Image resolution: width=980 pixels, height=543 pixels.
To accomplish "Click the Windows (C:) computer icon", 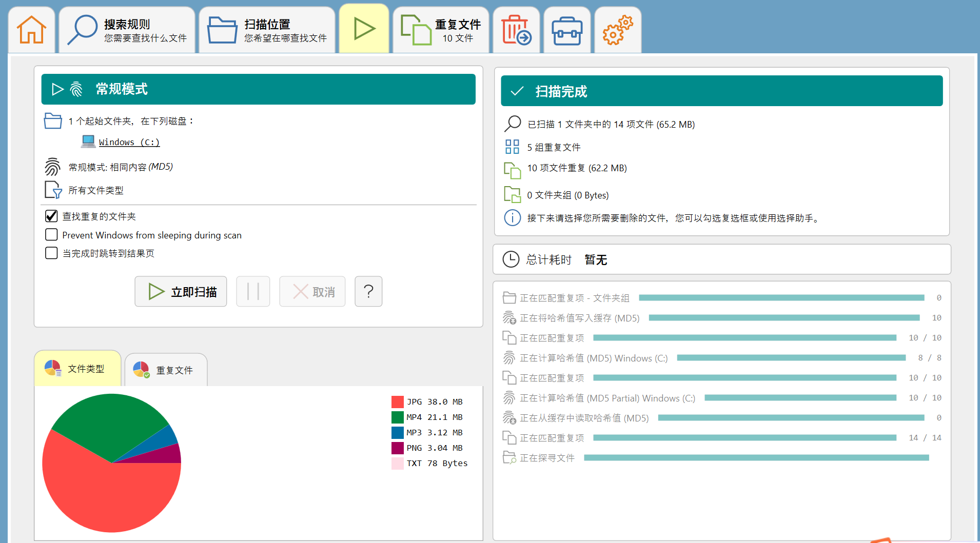I will click(x=88, y=141).
